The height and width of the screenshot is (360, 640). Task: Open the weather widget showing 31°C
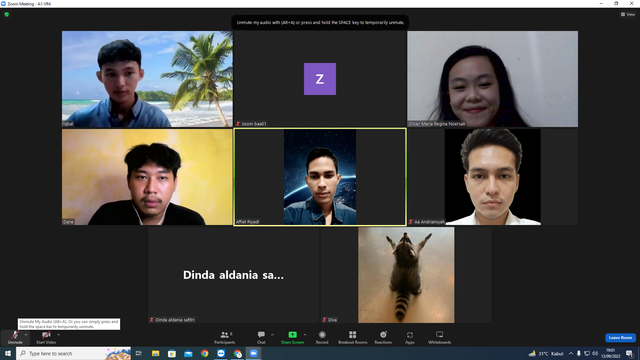click(x=546, y=353)
